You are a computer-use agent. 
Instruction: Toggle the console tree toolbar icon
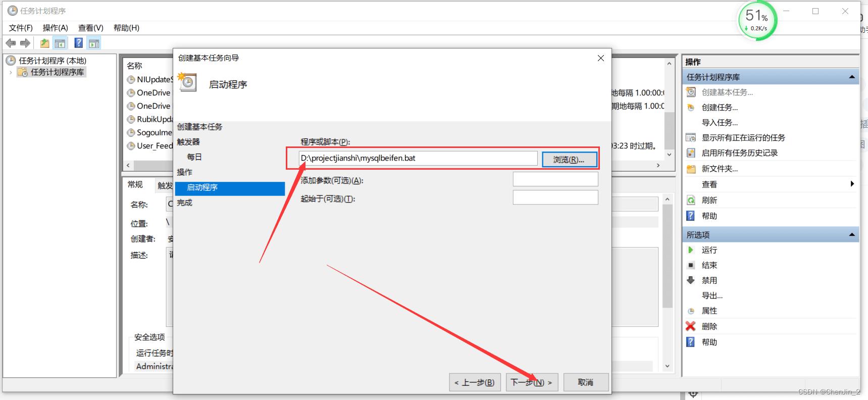pos(60,43)
